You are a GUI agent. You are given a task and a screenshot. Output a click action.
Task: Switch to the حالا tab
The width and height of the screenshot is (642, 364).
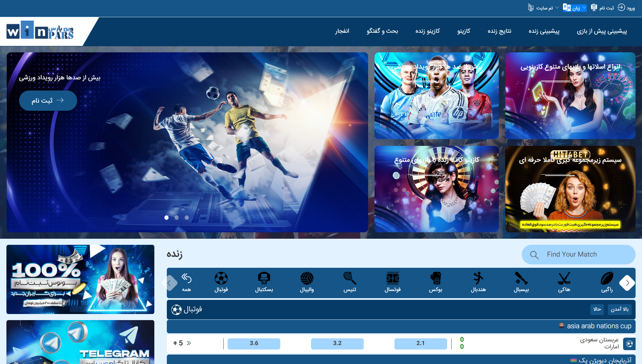[x=597, y=309]
